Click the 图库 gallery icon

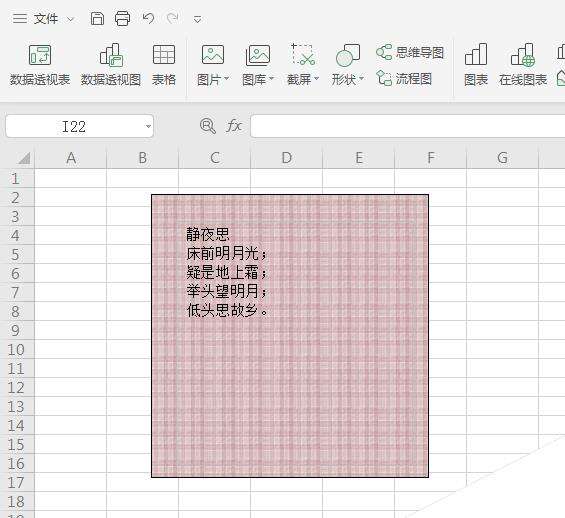[258, 55]
